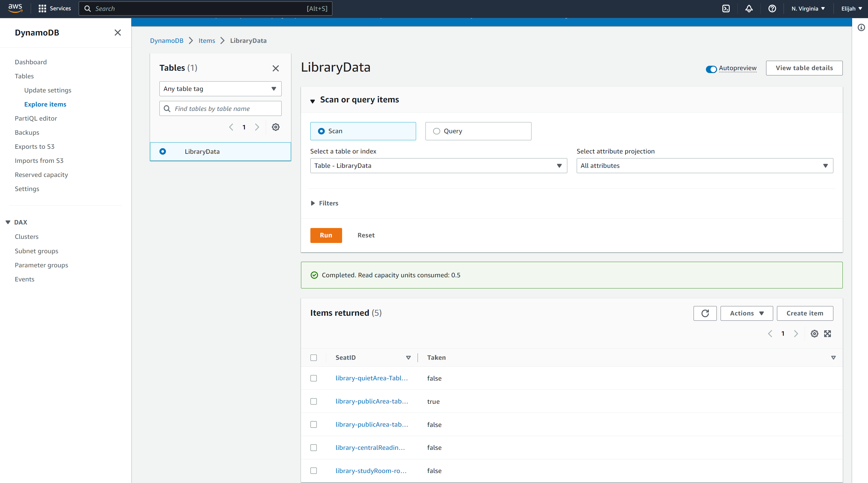The image size is (868, 483).
Task: Open the notifications bell
Action: pos(749,9)
